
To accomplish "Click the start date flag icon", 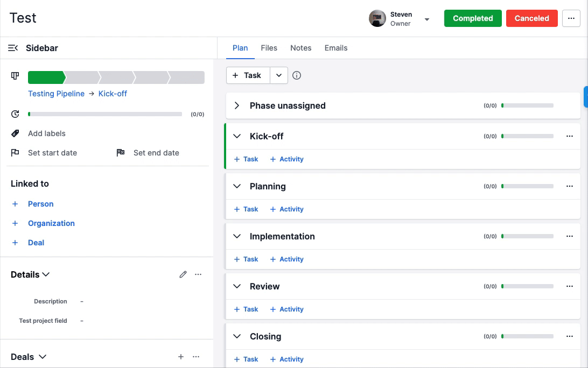I will (x=15, y=153).
